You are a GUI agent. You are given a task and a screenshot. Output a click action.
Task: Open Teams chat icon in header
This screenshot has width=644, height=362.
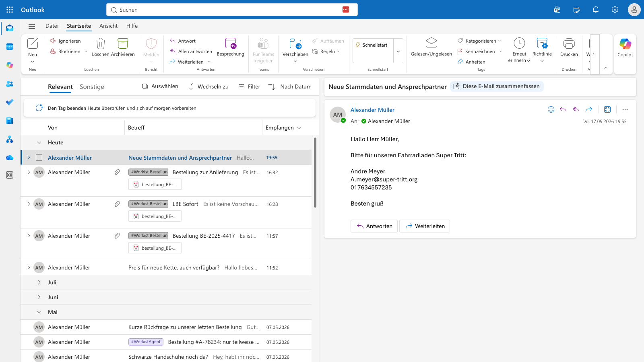[x=557, y=10]
